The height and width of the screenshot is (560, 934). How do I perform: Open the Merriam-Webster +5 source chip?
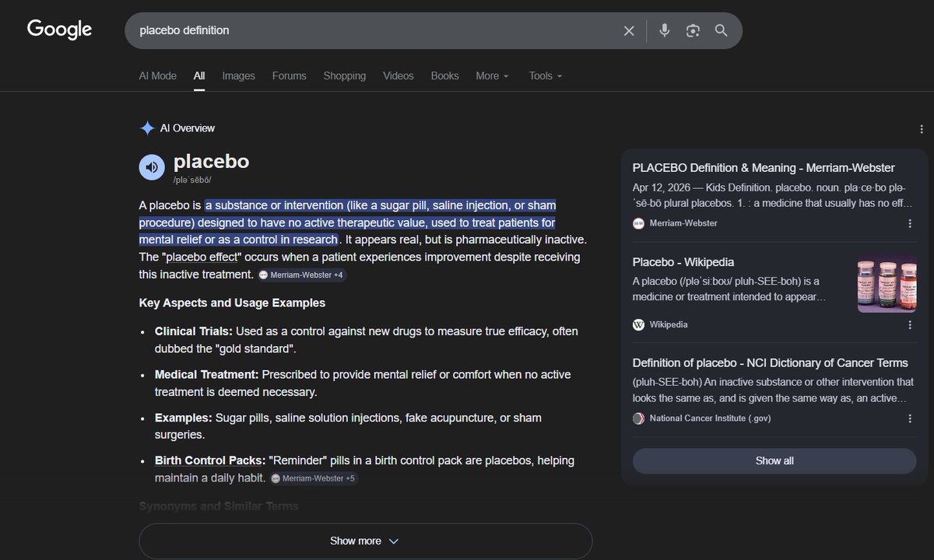pyautogui.click(x=313, y=478)
